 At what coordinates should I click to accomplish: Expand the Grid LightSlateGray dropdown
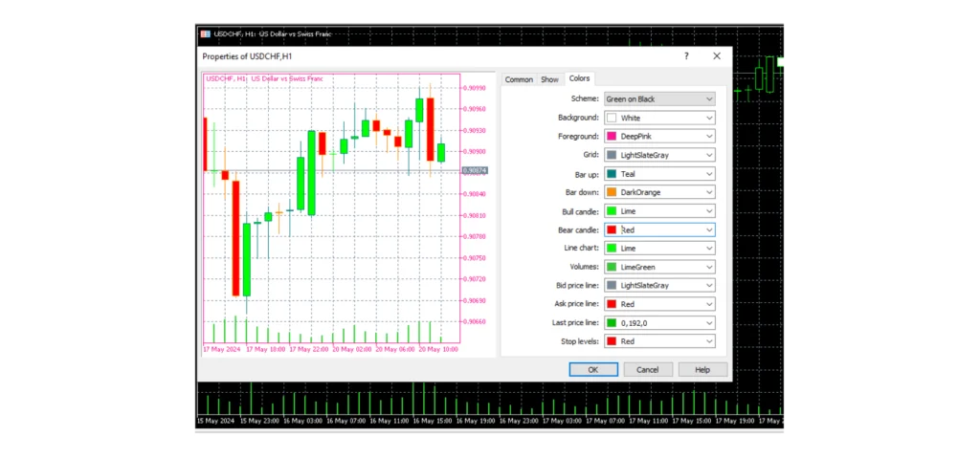pos(659,155)
